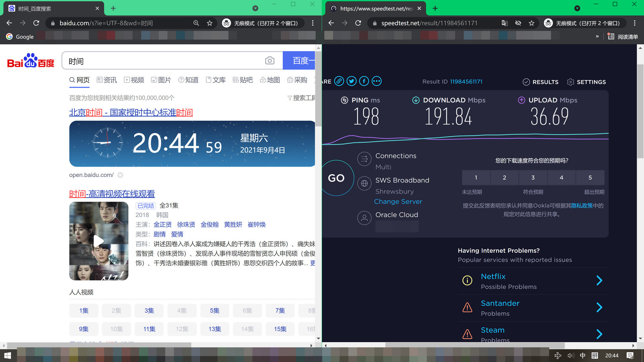Switch to the 贴吧 tab on Baidu
The height and width of the screenshot is (362, 644).
click(243, 80)
